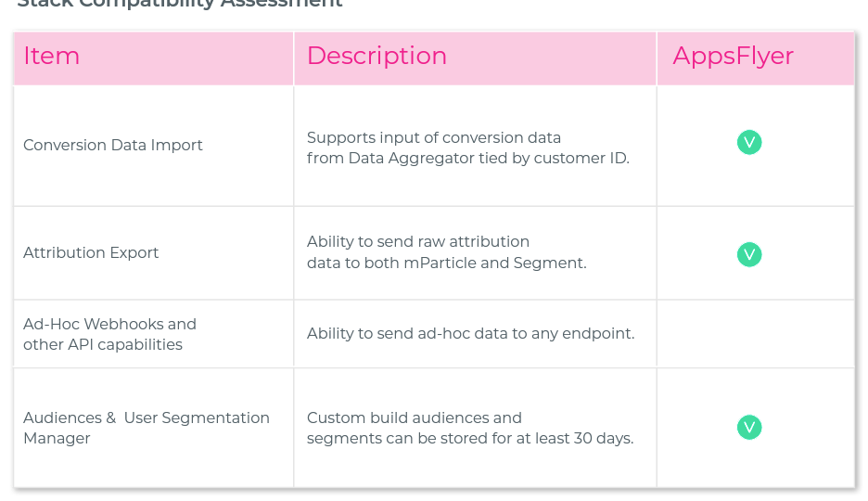Click the green check icon for Attribution Export
This screenshot has width=868, height=501.
point(749,254)
